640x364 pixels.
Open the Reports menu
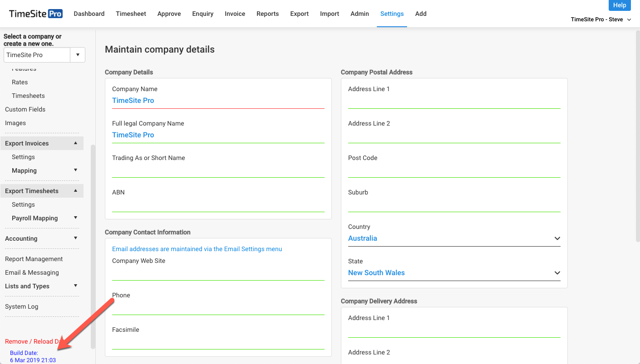(x=267, y=14)
